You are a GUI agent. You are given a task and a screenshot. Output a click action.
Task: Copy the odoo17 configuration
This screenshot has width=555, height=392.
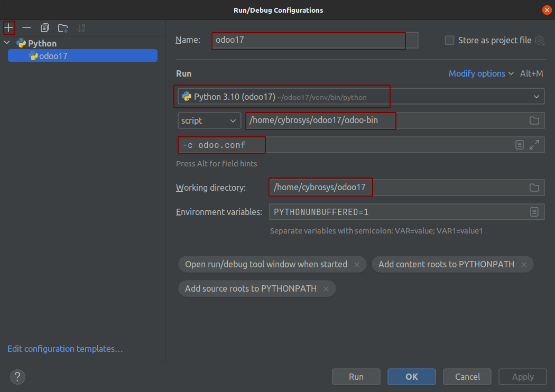click(x=44, y=27)
